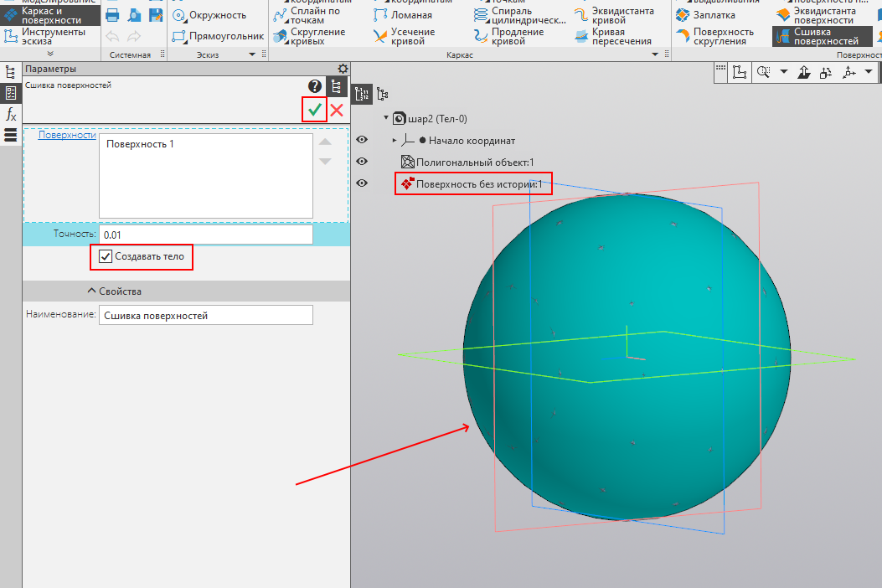Choose the Скругление кривых tool
The width and height of the screenshot is (882, 588).
(309, 37)
